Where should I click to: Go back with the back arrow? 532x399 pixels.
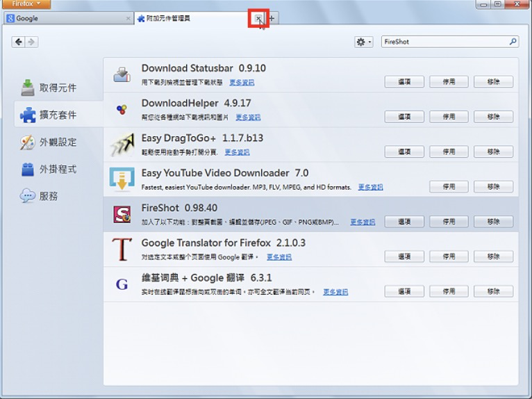click(x=18, y=42)
